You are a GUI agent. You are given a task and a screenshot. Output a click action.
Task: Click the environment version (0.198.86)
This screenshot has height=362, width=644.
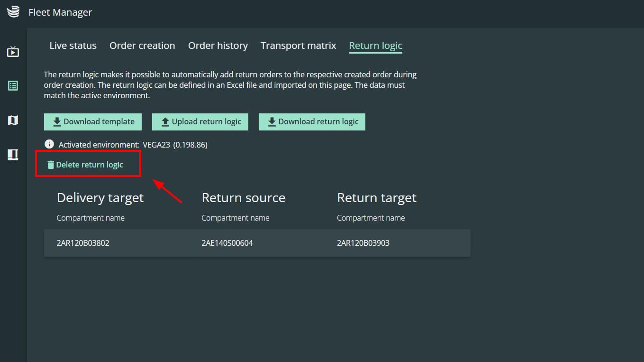pos(190,145)
